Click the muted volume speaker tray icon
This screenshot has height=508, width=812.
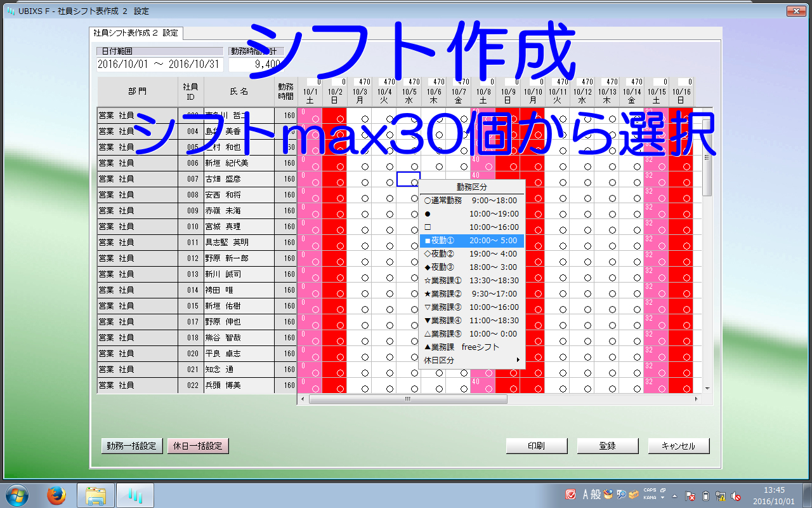[x=736, y=496]
